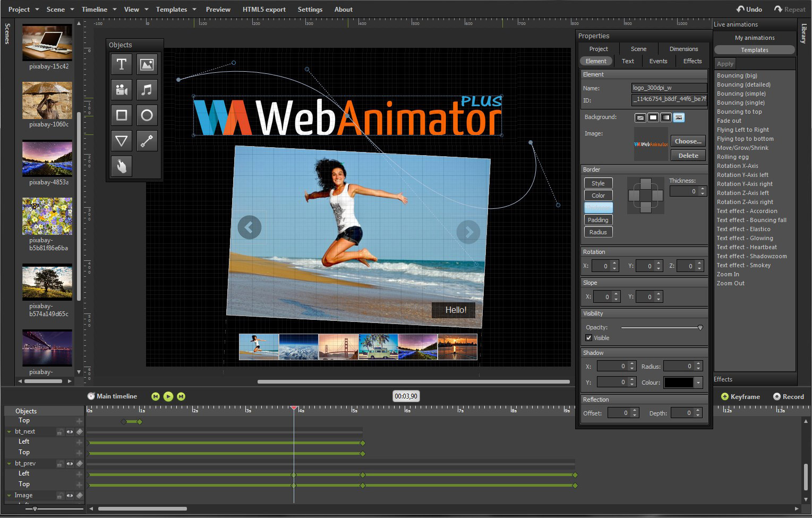Choose the Video camera object tool

click(x=121, y=90)
